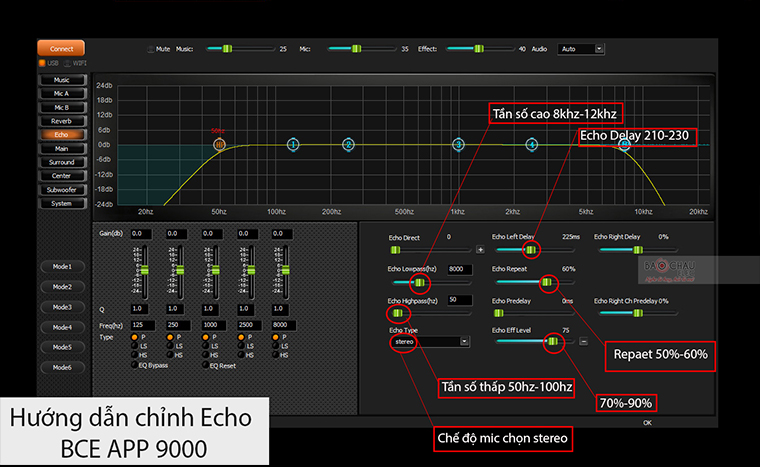Click the 1000 Hz band gain fader
The width and height of the screenshot is (760, 467).
(216, 270)
